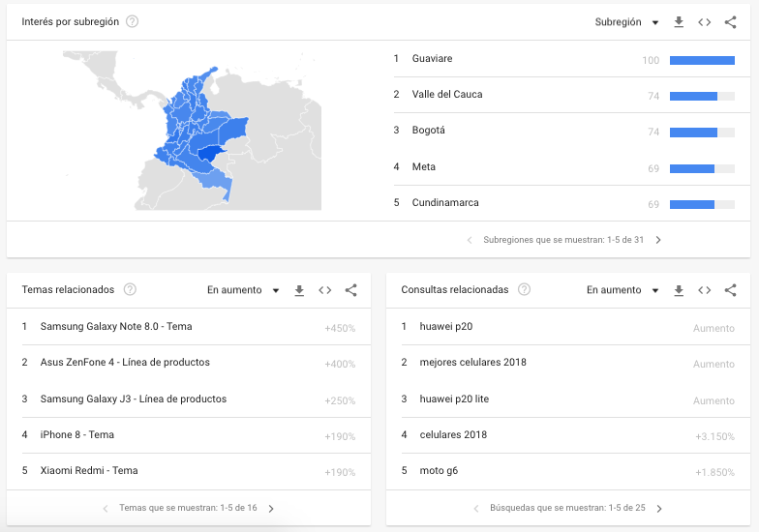Viewport: 759px width, 532px height.
Task: Select the Guaviare subregion row
Action: click(571, 59)
